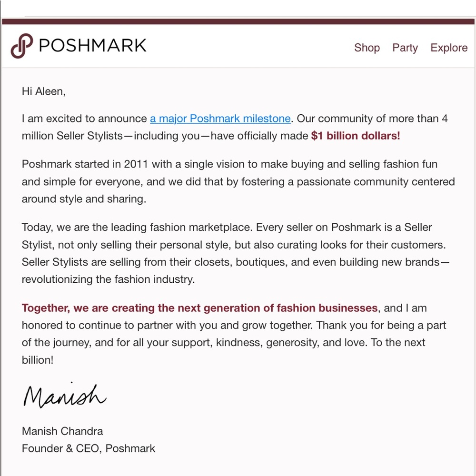476x476 pixels.
Task: Click the 'Hi Aleen,' greeting
Action: pyautogui.click(x=44, y=91)
